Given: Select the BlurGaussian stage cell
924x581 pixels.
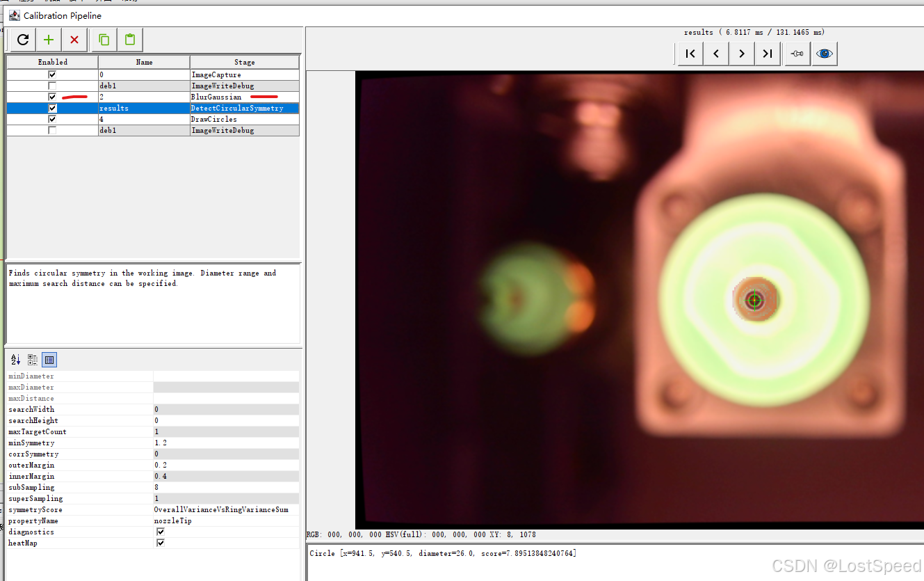Looking at the screenshot, I should coord(245,97).
